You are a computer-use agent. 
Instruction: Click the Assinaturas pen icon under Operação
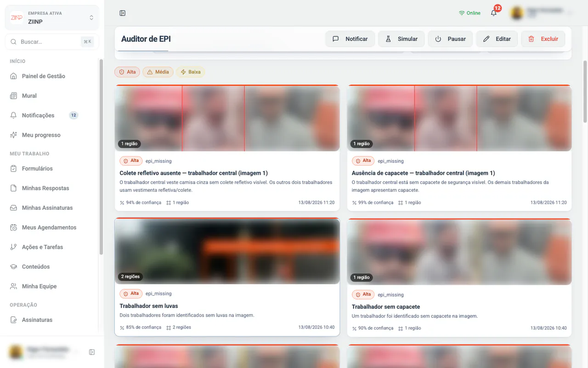[x=13, y=320]
